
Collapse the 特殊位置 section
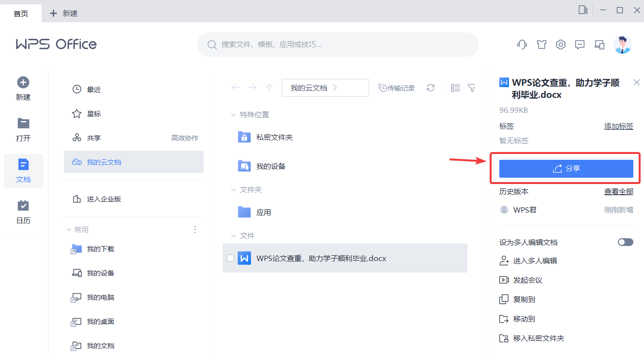click(x=234, y=114)
